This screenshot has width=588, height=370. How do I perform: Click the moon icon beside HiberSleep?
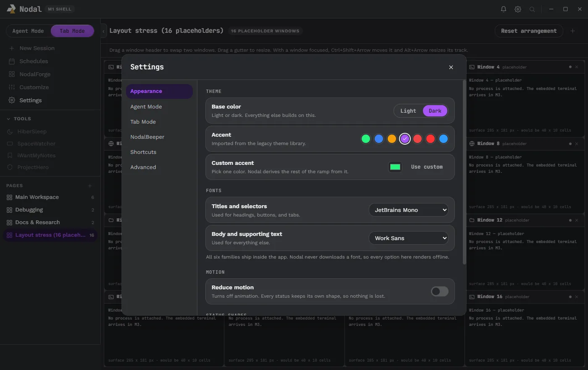pyautogui.click(x=10, y=132)
